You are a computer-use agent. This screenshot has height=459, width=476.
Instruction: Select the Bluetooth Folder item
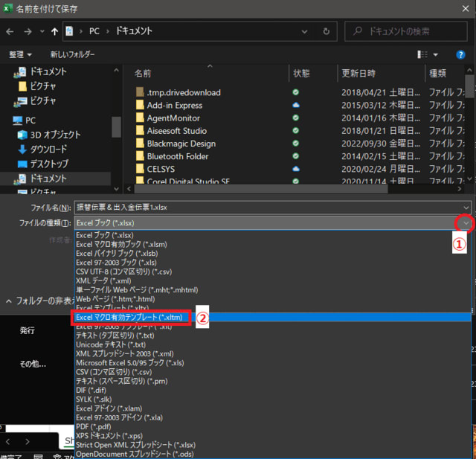(x=177, y=156)
